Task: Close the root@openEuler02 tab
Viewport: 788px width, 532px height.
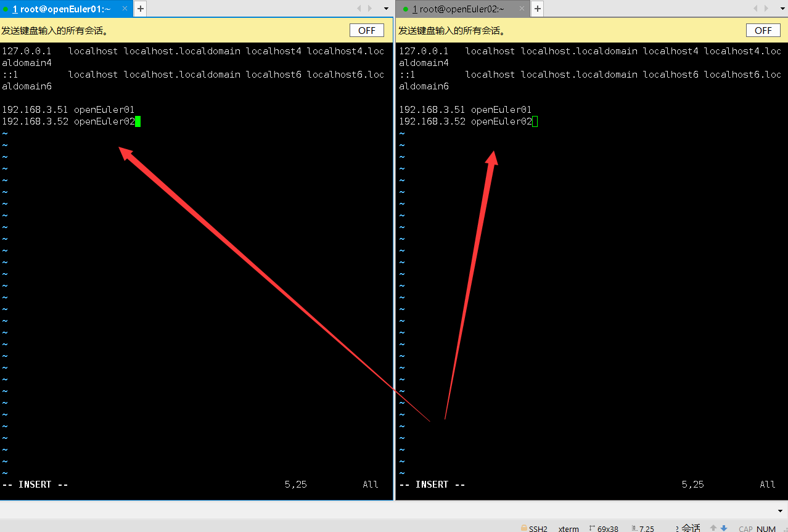Action: pos(522,9)
